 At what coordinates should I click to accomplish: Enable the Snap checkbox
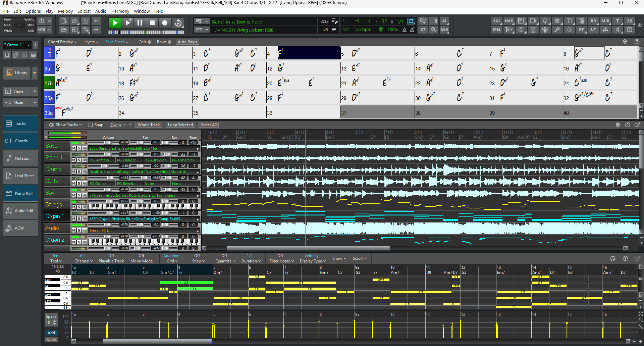point(91,125)
